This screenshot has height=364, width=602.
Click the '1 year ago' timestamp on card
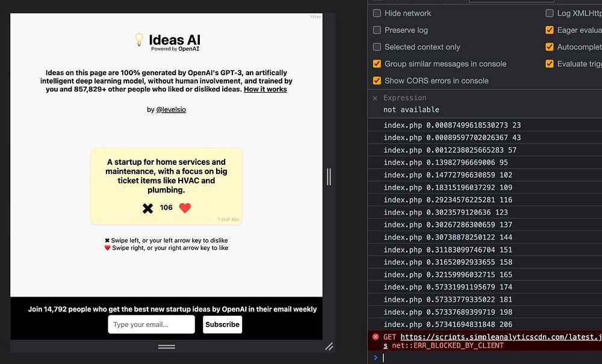228,220
